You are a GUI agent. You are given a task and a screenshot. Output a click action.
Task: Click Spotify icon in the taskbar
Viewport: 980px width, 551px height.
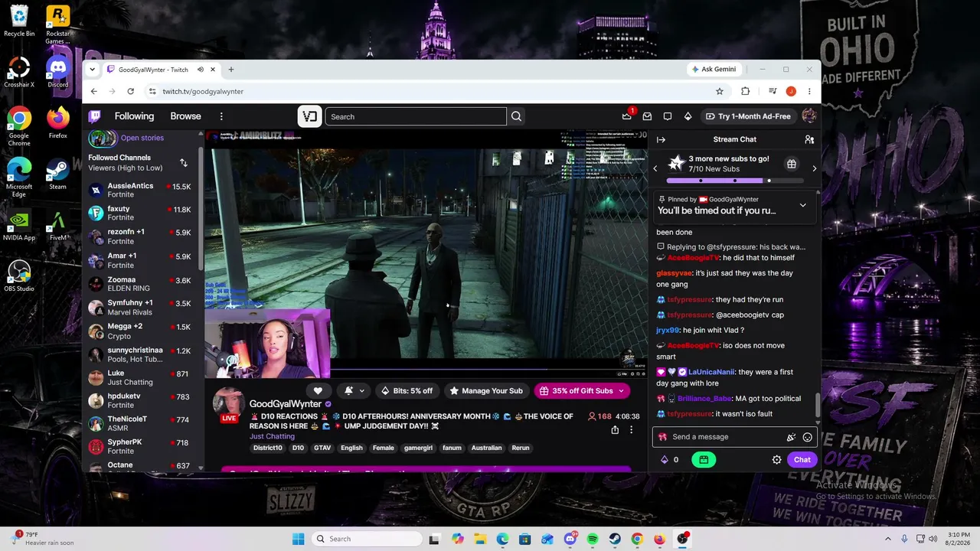[593, 539]
